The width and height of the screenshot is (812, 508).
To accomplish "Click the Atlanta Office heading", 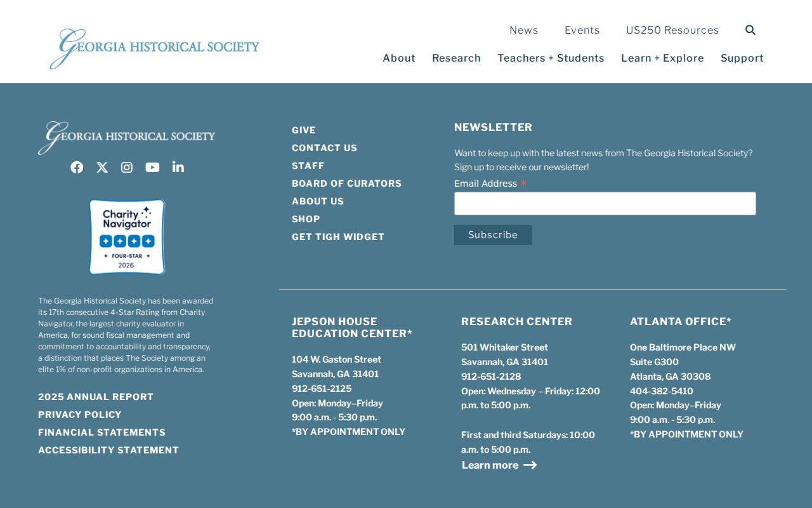I will click(681, 322).
